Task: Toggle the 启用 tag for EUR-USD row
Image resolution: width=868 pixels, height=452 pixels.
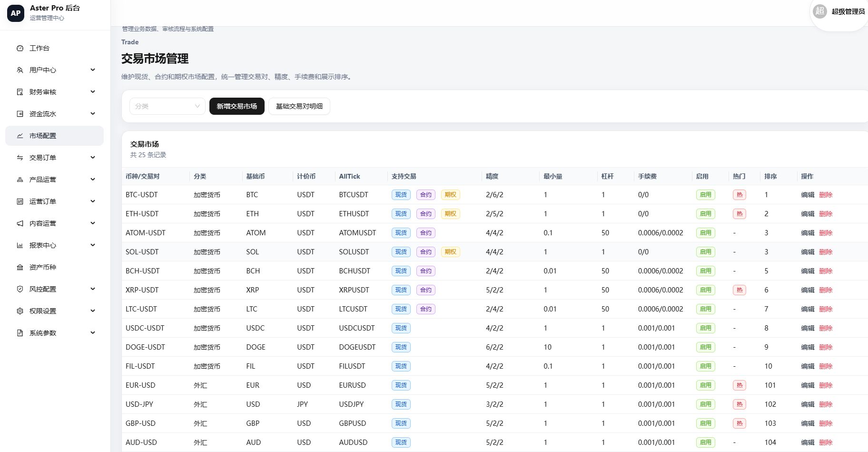Action: pyautogui.click(x=705, y=385)
